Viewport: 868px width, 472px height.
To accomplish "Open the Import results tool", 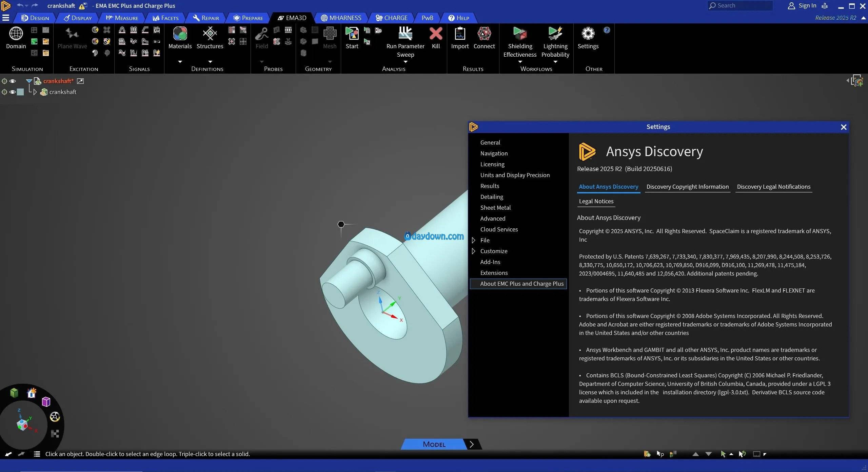I will click(460, 33).
